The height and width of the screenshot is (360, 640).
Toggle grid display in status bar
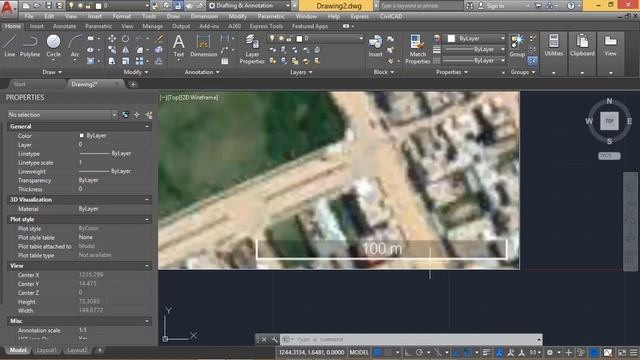tap(378, 352)
